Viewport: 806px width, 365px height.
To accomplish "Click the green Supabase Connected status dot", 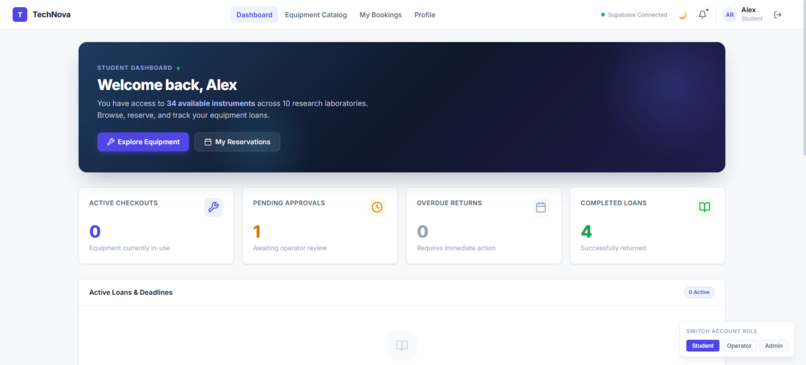I will tap(602, 15).
